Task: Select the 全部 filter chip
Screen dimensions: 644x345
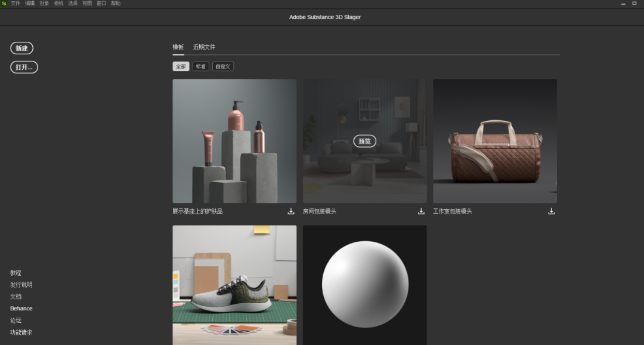Action: tap(181, 66)
